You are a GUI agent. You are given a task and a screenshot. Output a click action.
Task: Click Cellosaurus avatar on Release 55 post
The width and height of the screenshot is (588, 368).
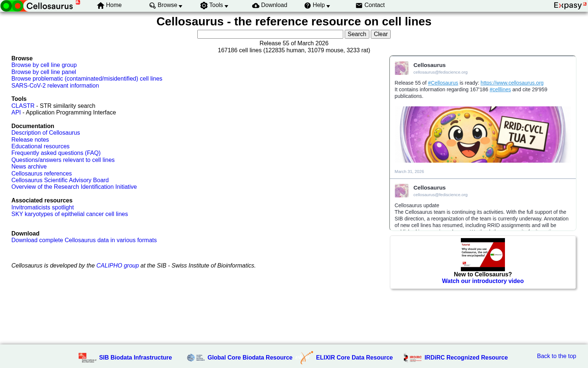(x=402, y=68)
